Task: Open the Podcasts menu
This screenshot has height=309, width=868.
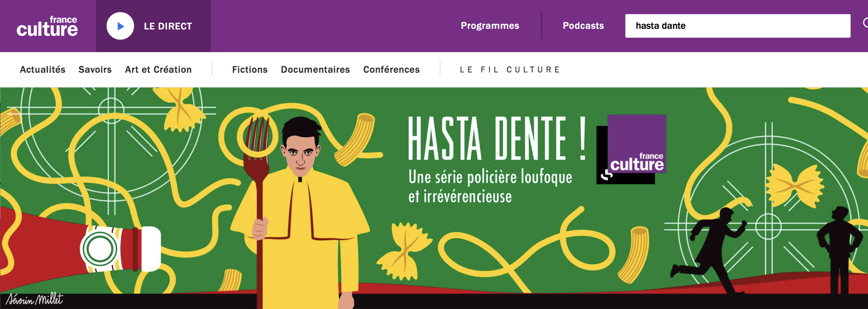Action: pyautogui.click(x=583, y=25)
